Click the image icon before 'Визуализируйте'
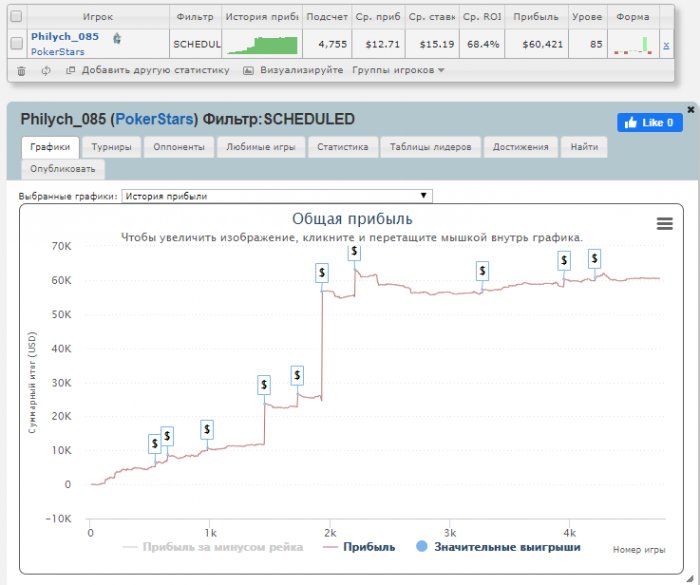This screenshot has width=700, height=585. coord(248,71)
